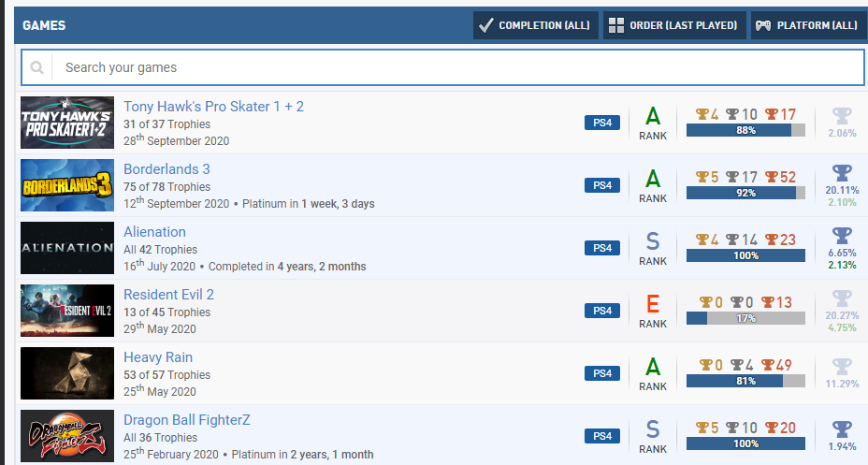Image resolution: width=868 pixels, height=465 pixels.
Task: Click the faded platinum trophy on Heavy Rain row
Action: pyautogui.click(x=842, y=366)
